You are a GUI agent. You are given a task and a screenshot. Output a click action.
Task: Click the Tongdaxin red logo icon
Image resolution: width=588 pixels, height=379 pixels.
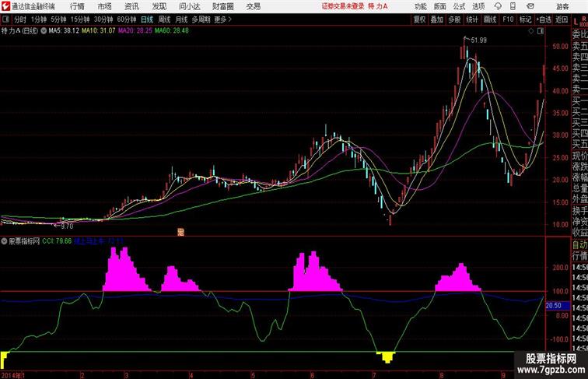click(5, 6)
